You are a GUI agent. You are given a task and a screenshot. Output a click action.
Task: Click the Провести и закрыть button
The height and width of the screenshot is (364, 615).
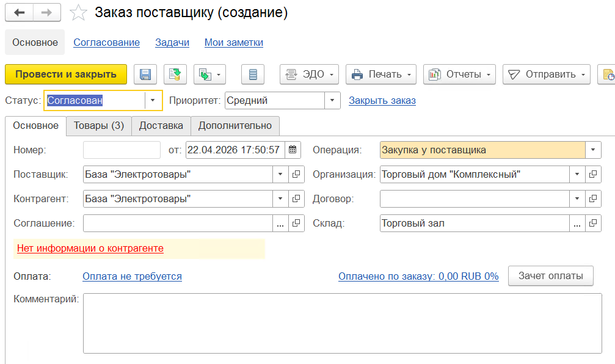click(66, 74)
